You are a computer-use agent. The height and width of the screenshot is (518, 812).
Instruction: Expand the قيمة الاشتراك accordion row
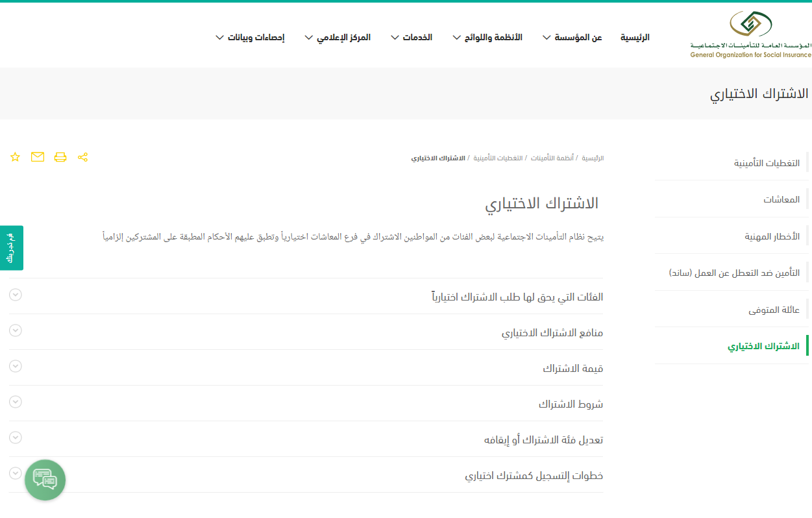(572, 368)
